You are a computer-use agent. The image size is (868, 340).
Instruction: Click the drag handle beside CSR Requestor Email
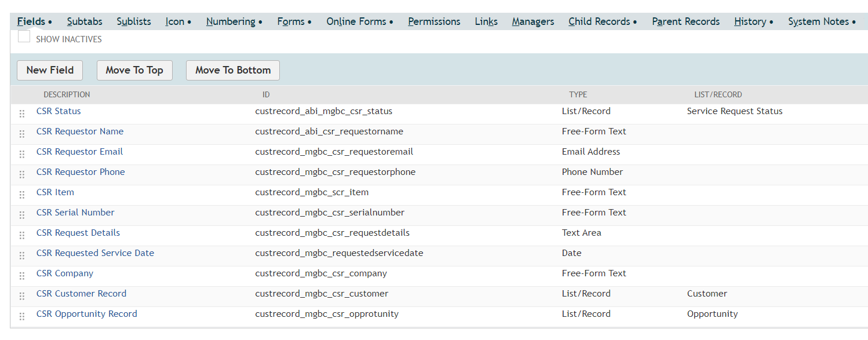coord(22,154)
